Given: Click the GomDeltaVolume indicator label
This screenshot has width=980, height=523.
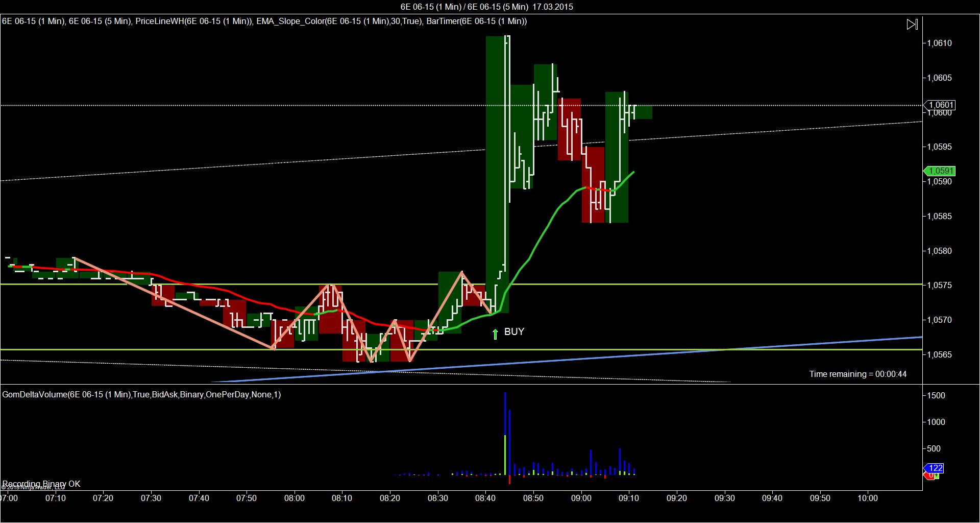Looking at the screenshot, I should [x=141, y=395].
